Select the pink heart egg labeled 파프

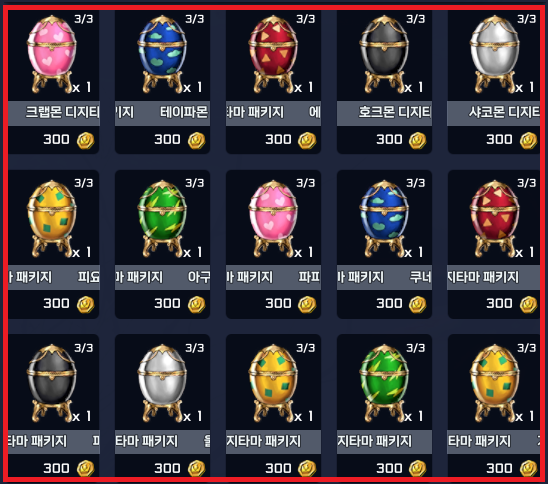[x=273, y=219]
